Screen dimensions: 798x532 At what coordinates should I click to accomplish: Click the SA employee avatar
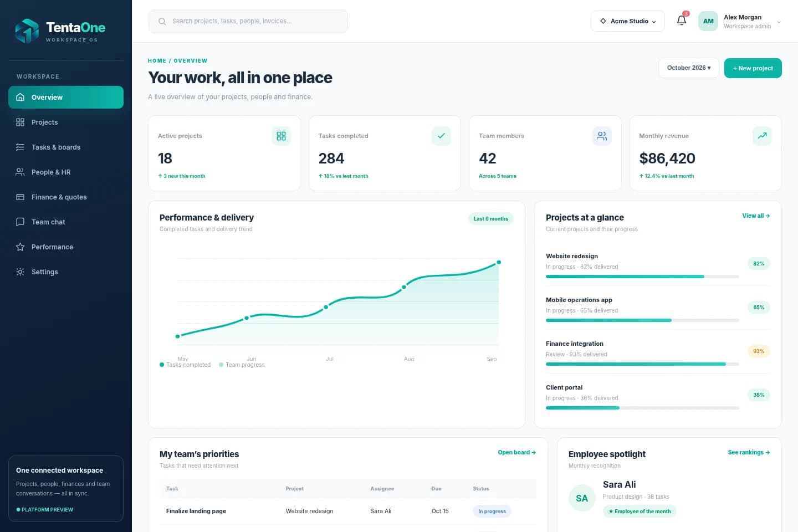[x=582, y=498]
